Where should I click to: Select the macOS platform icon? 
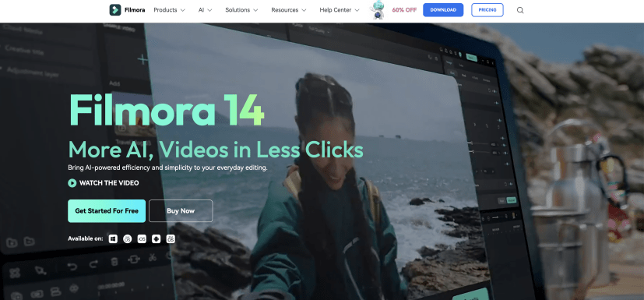128,238
